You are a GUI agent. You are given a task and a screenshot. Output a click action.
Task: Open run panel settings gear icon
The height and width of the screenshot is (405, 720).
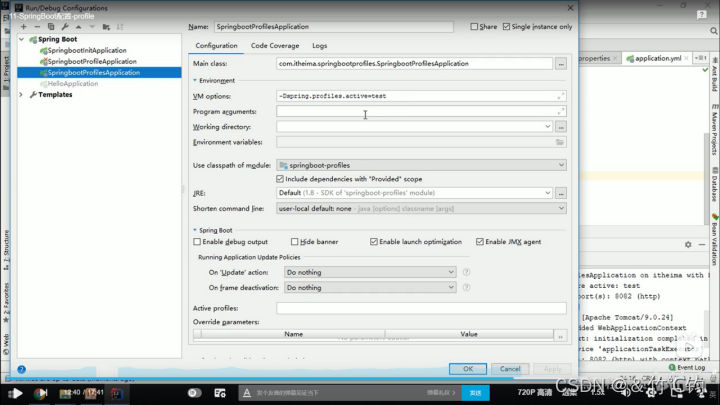pos(688,245)
